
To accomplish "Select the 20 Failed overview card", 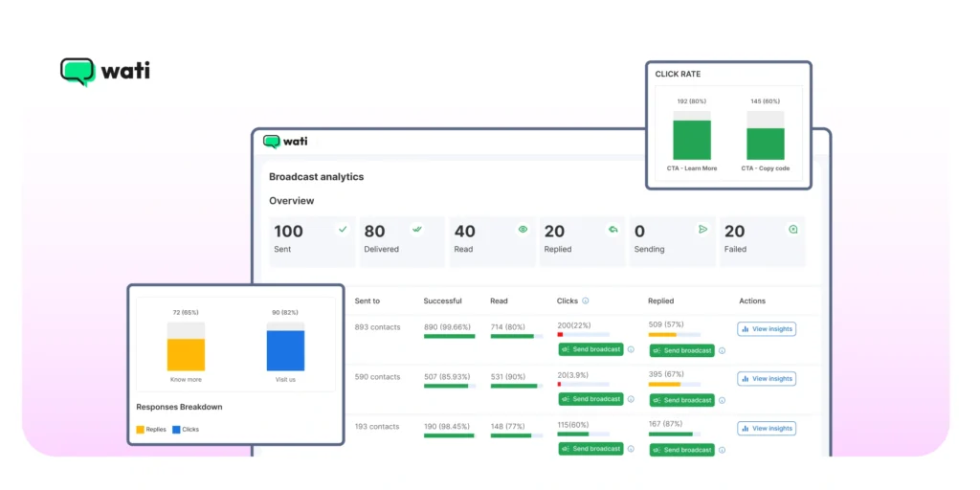I will 763,242.
